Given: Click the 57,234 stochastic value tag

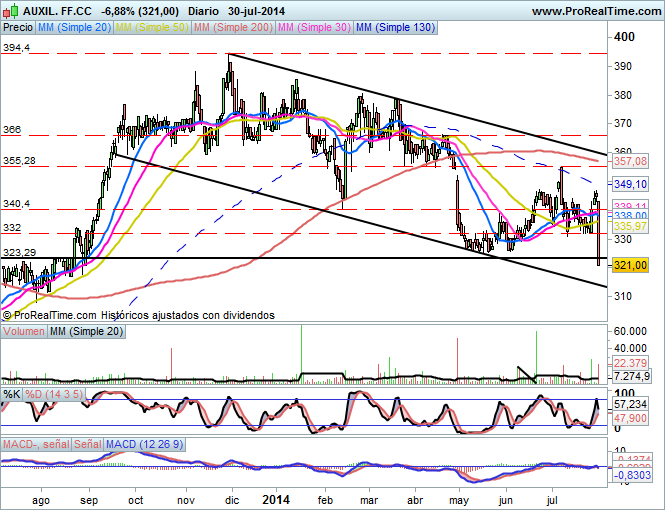Looking at the screenshot, I should 630,405.
